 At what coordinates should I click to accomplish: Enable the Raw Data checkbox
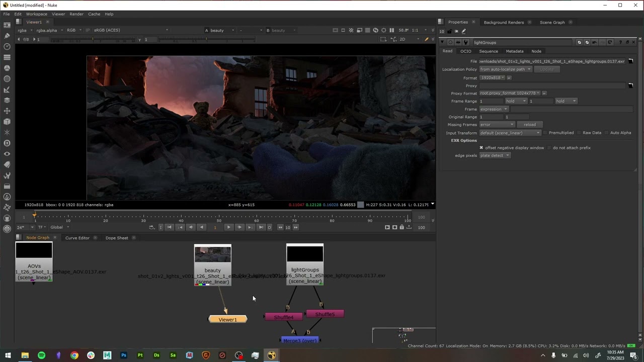coord(579,133)
